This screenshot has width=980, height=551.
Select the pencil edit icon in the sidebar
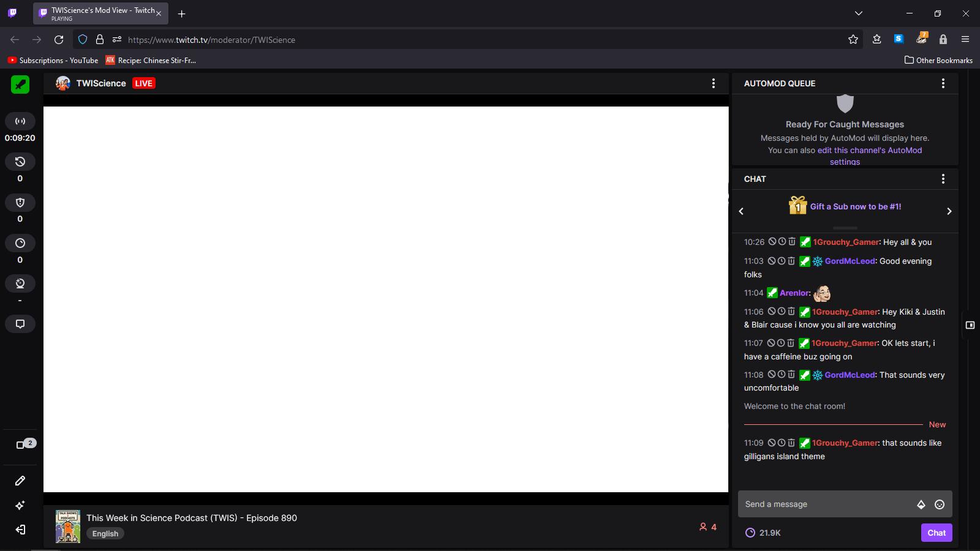click(x=20, y=481)
